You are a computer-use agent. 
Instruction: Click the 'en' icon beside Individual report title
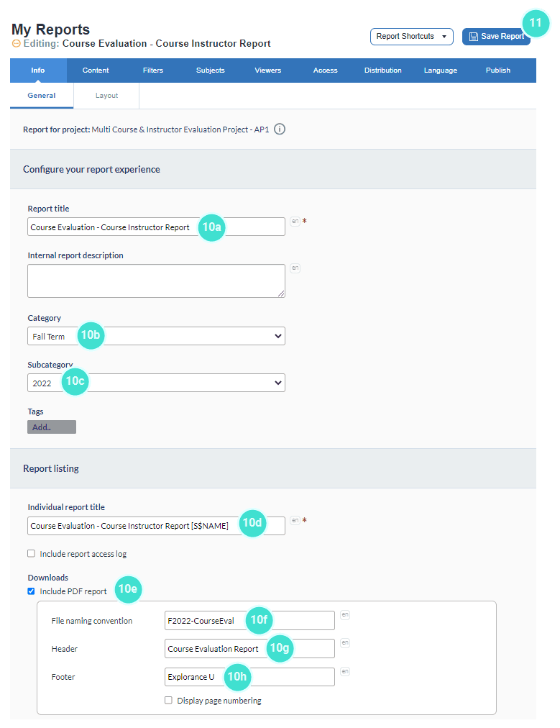tap(295, 521)
